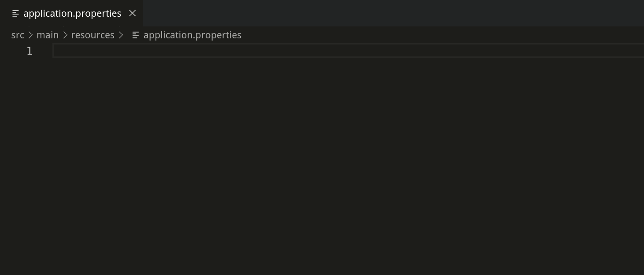644x275 pixels.
Task: Open the main breadcrumb dropdown
Action: tap(48, 35)
